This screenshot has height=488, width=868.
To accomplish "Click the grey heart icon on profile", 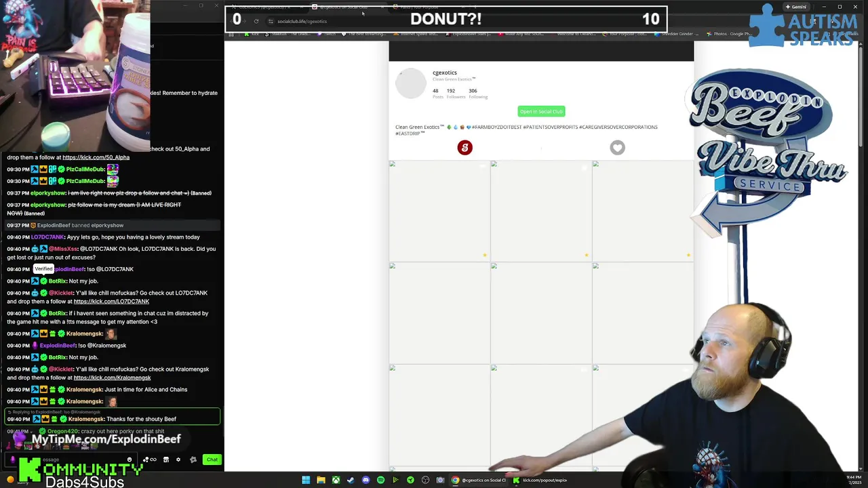I will click(617, 148).
